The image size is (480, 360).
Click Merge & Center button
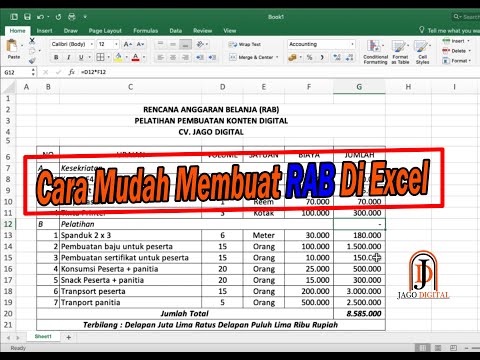pyautogui.click(x=251, y=57)
